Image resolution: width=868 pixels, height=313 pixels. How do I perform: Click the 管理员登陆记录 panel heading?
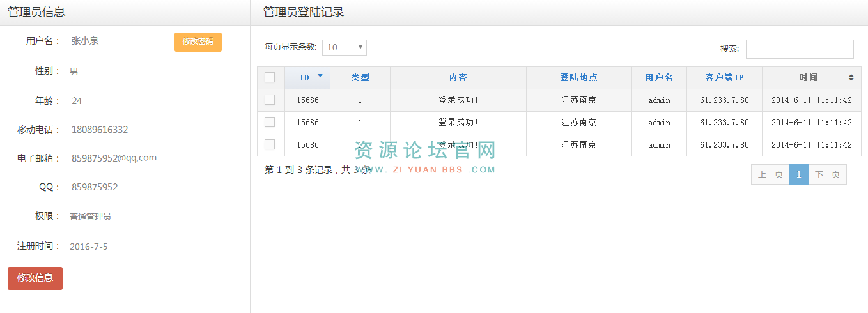pyautogui.click(x=304, y=12)
